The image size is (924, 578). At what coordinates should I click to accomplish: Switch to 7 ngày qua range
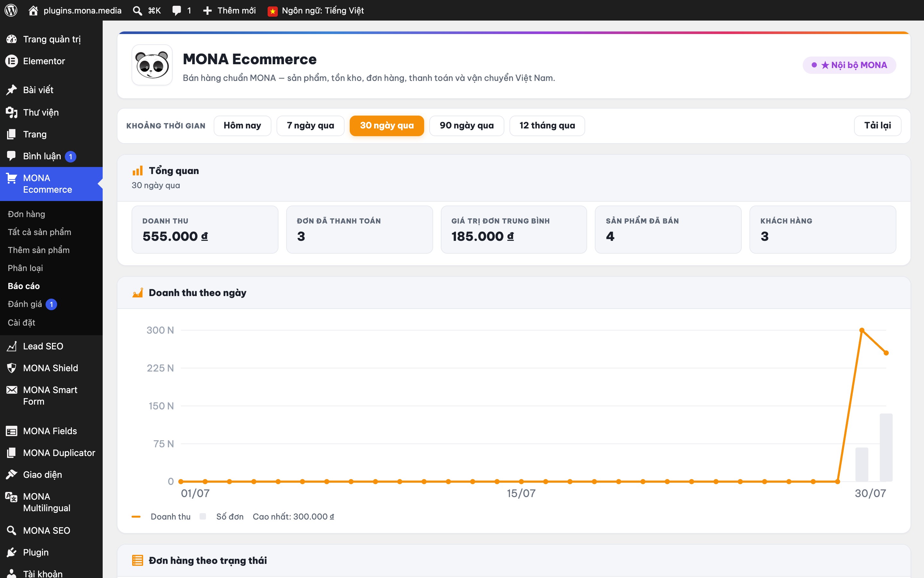click(x=311, y=126)
